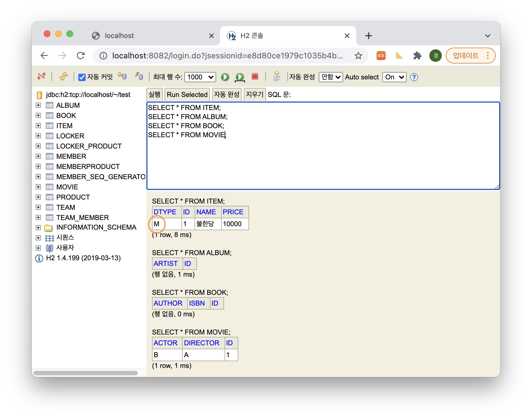Click the 실행 button
The height and width of the screenshot is (419, 532).
tap(155, 94)
